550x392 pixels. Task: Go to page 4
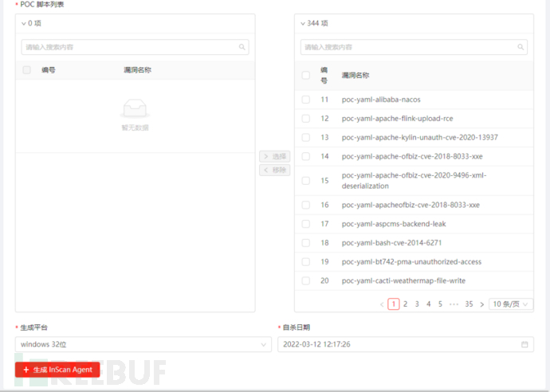point(428,304)
